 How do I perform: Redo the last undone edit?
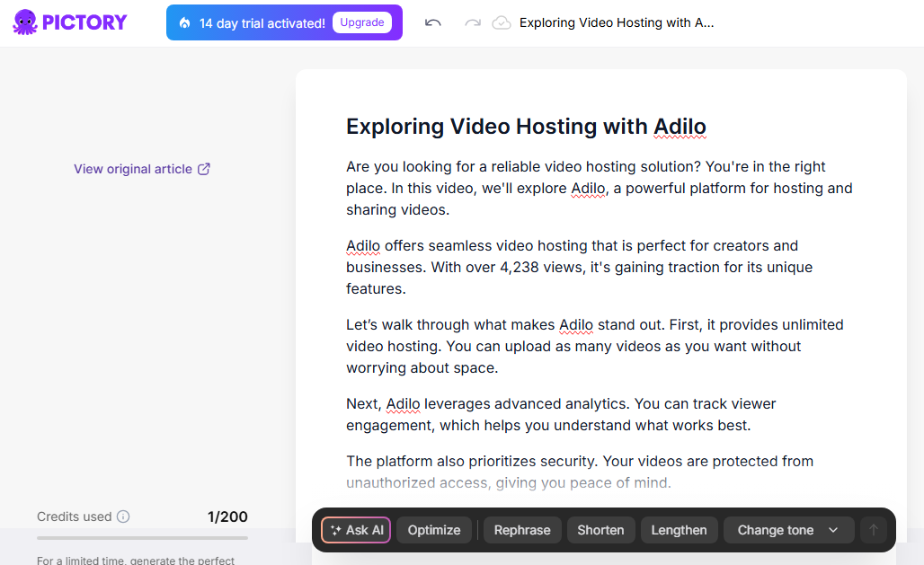coord(473,23)
